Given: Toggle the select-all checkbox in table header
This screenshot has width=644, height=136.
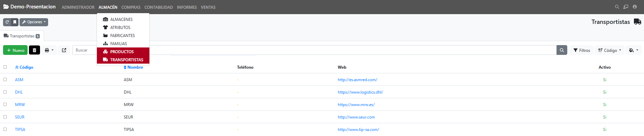Looking at the screenshot, I should 5,67.
